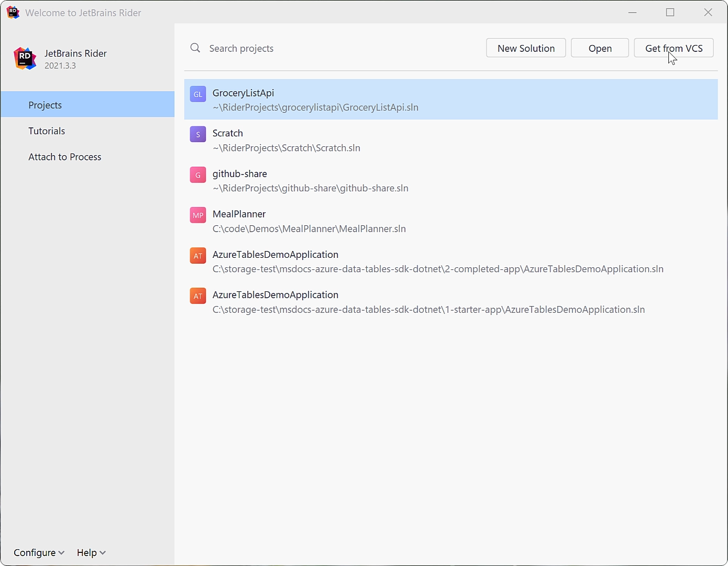This screenshot has width=728, height=566.
Task: Click Get from VCS
Action: point(674,48)
